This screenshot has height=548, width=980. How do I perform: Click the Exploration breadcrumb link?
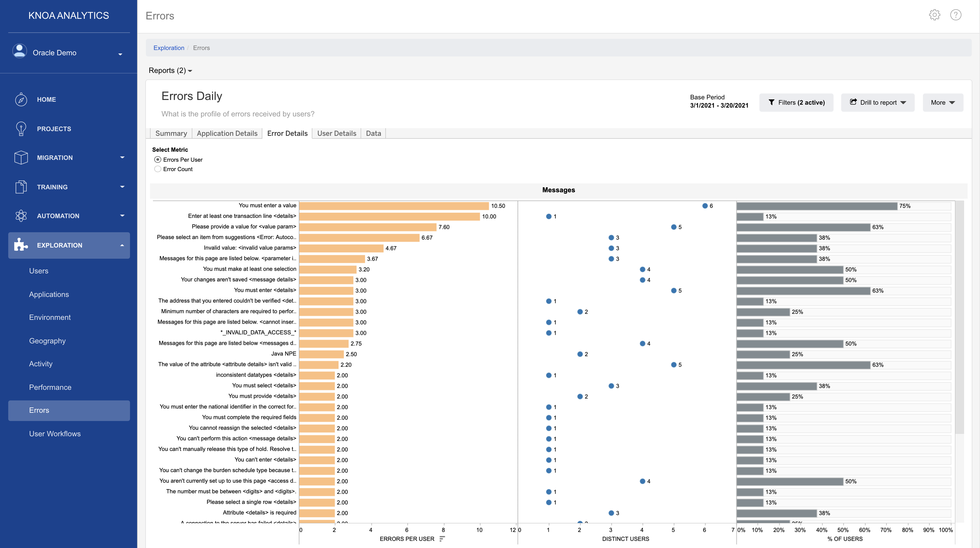point(169,48)
